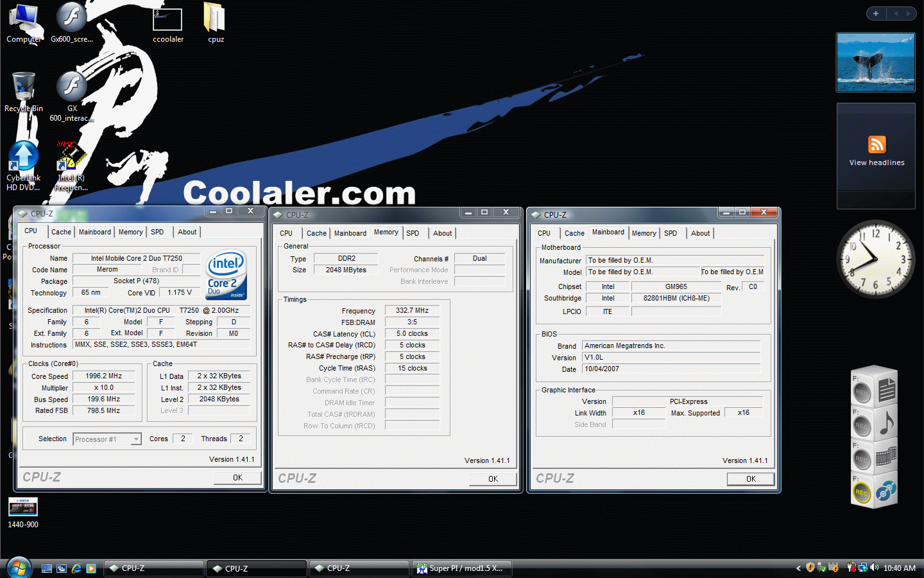Screen dimensions: 924x578
Task: Click OK in the Memory-tab CPU-Z window
Action: pyautogui.click(x=493, y=479)
